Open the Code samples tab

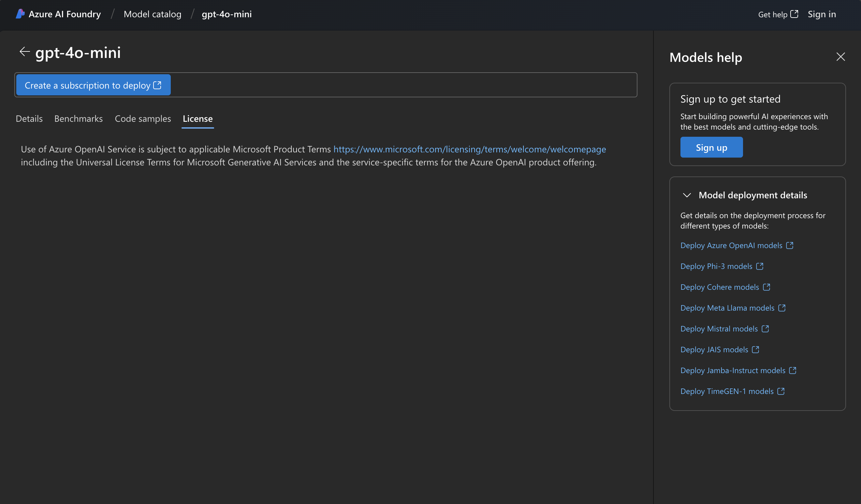tap(143, 119)
